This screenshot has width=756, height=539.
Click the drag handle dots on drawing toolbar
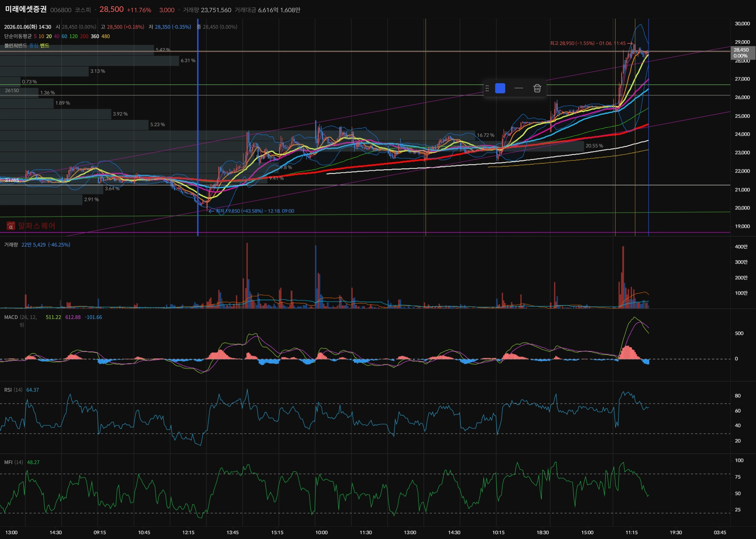click(x=487, y=88)
